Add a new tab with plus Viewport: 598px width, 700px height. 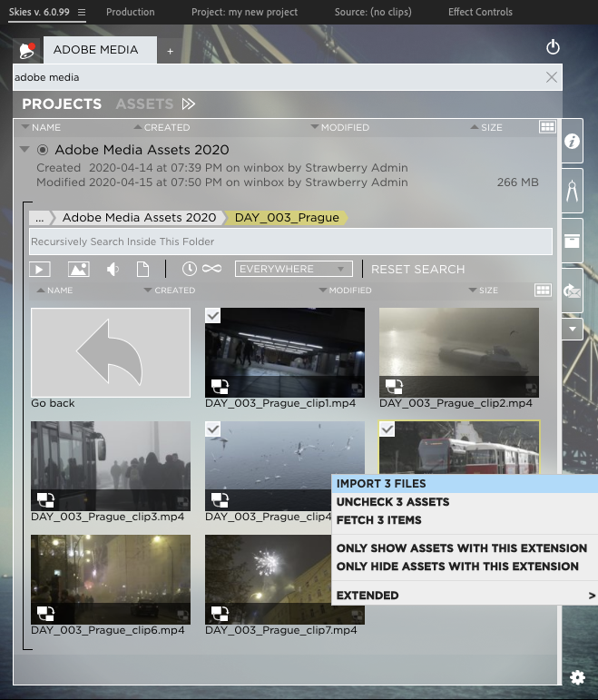170,52
